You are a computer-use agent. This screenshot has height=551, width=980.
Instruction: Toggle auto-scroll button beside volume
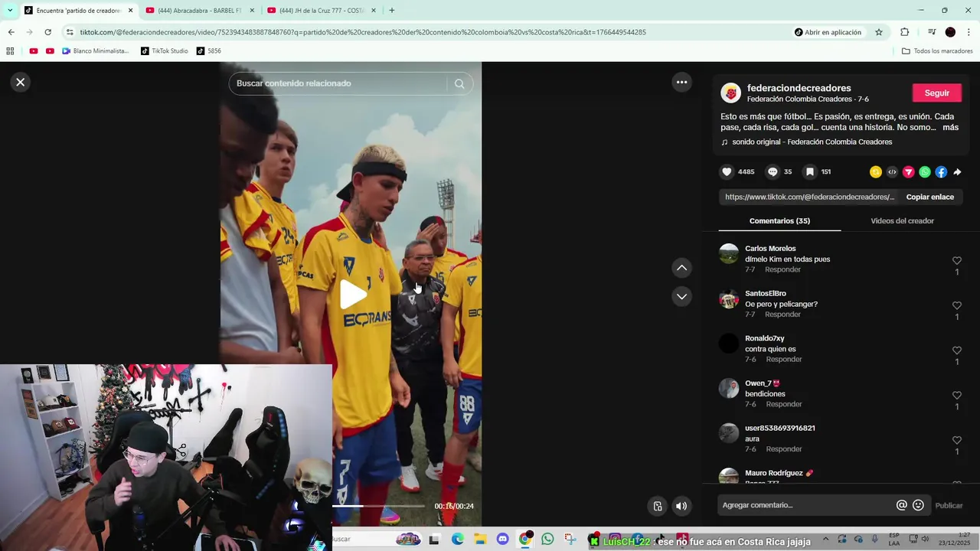pos(658,506)
